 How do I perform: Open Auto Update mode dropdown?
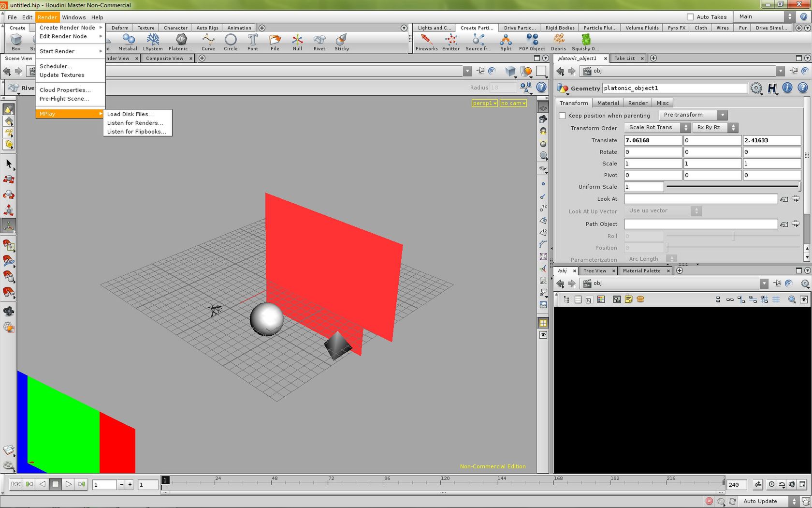(x=768, y=501)
